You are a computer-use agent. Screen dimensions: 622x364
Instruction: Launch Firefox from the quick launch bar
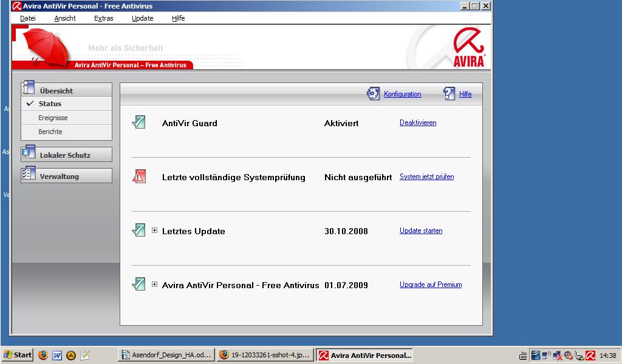43,355
